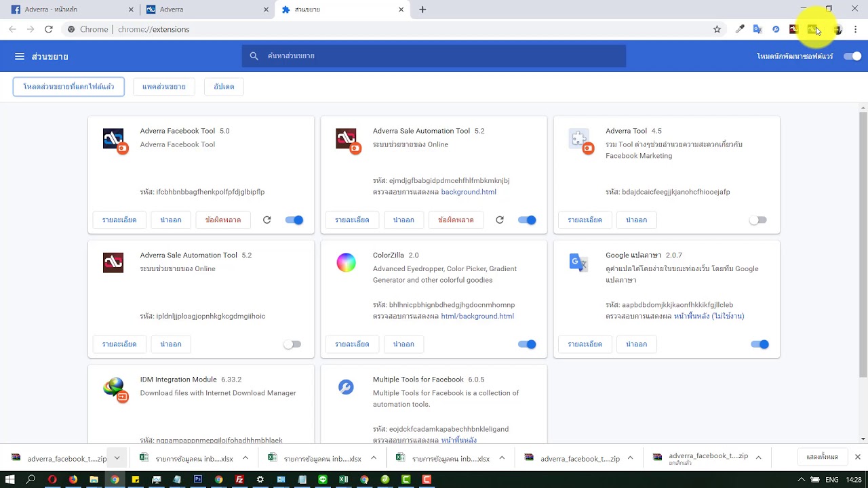Click the Google Translate extension card icon

578,262
